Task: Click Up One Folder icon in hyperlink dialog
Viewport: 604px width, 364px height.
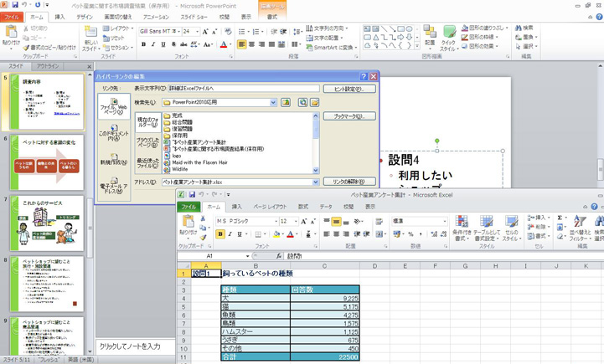Action: [x=286, y=102]
